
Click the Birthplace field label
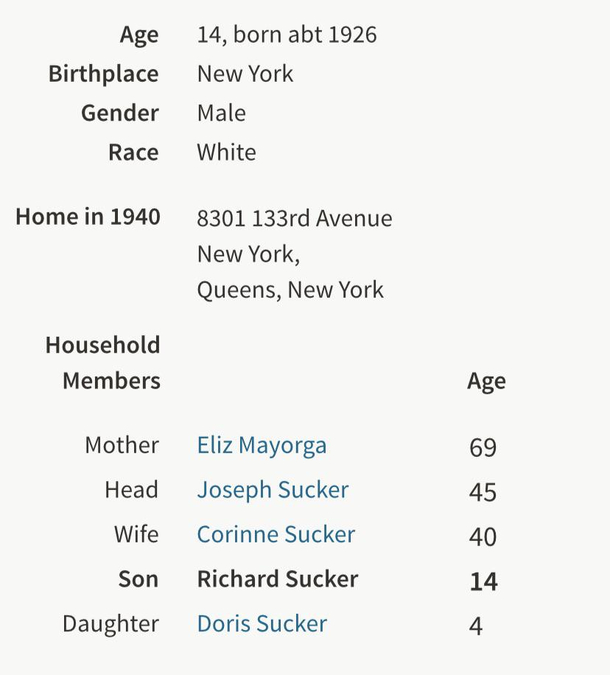(103, 74)
